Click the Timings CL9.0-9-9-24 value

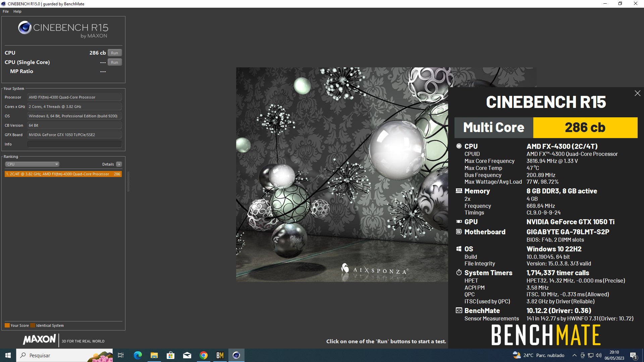coord(543,213)
